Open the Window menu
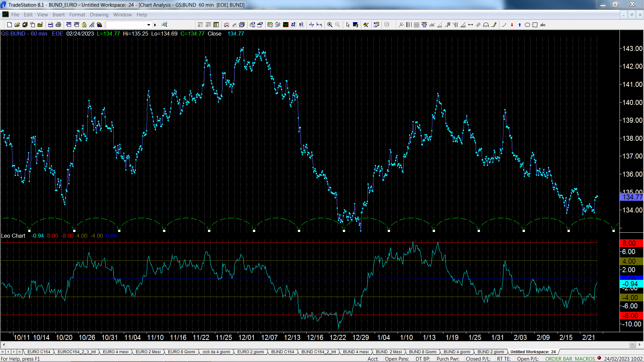Image resolution: width=644 pixels, height=362 pixels. tap(122, 15)
